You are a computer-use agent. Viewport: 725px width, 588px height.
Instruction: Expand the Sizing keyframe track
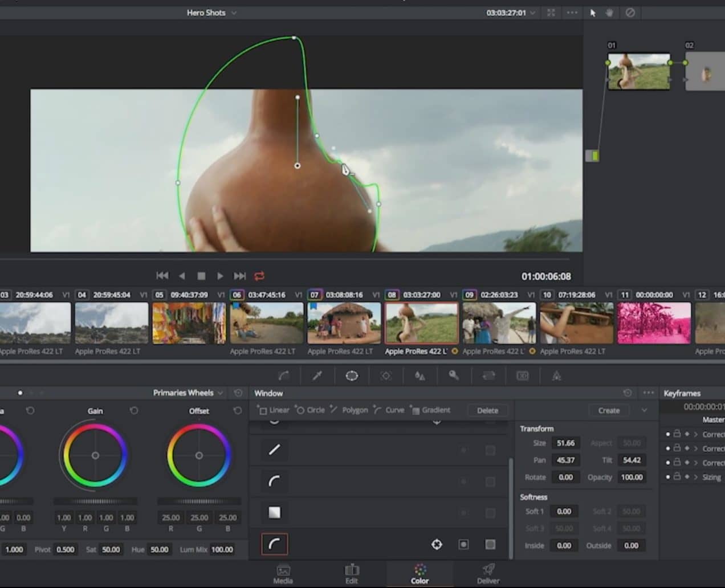point(696,477)
